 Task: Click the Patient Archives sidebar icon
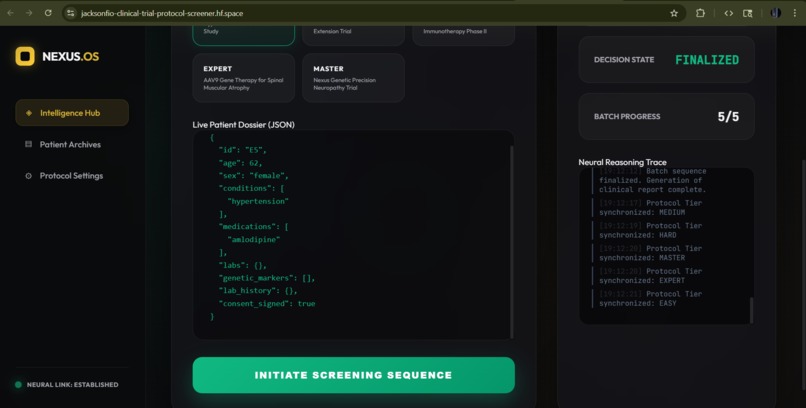(x=29, y=144)
